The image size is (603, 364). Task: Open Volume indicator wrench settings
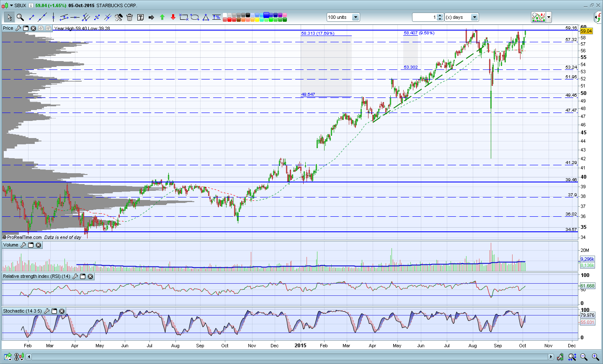[23, 245]
